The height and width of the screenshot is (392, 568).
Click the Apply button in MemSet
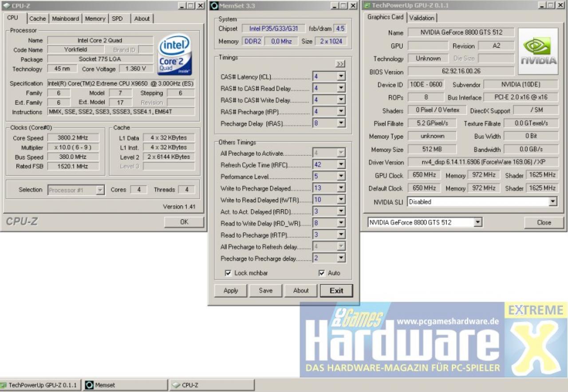point(231,290)
